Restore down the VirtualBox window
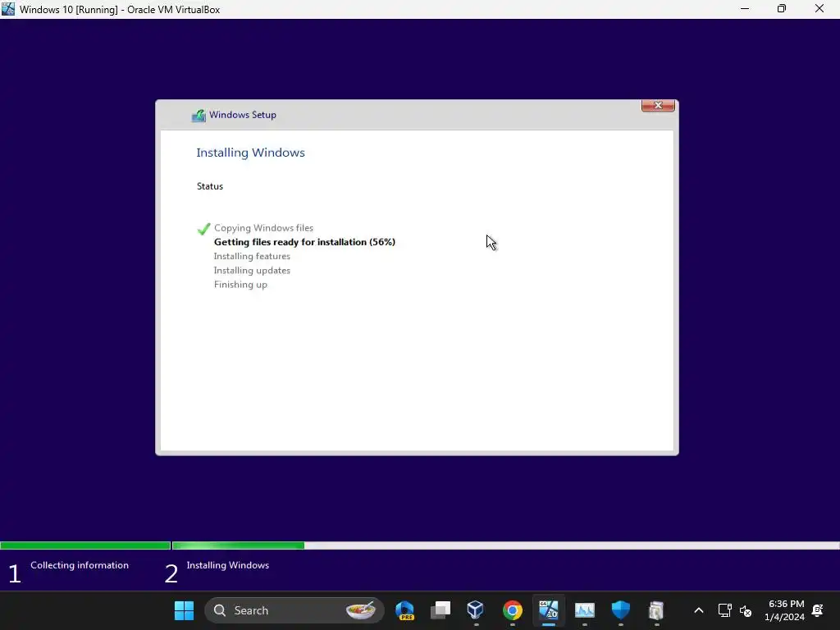The image size is (840, 630). (x=782, y=9)
